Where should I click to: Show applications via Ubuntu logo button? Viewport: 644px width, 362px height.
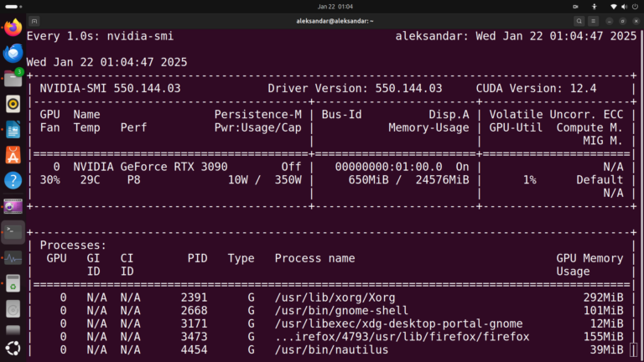coord(13,349)
